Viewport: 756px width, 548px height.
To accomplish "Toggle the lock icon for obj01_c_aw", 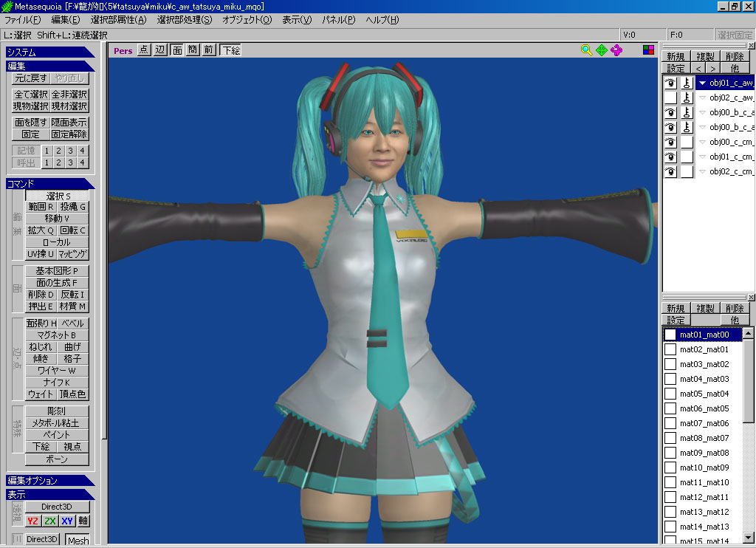I will [x=687, y=83].
